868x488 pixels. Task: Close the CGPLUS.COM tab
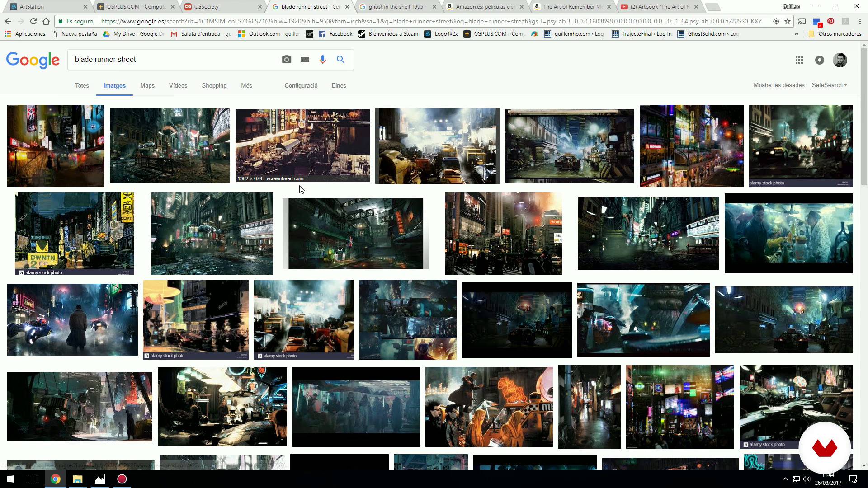[173, 7]
